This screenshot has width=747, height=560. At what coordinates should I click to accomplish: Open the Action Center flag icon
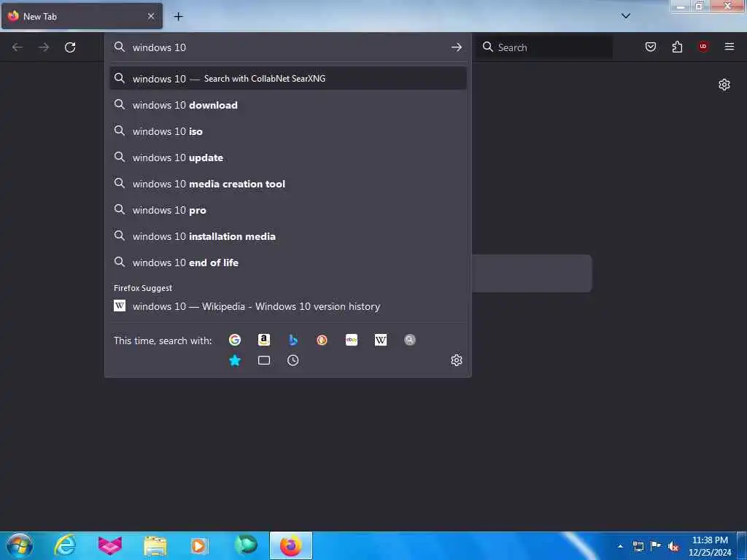pos(656,545)
